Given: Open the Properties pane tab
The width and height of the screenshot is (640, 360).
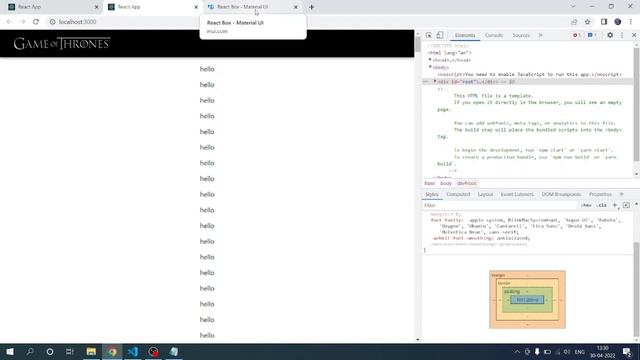Looking at the screenshot, I should tap(600, 194).
